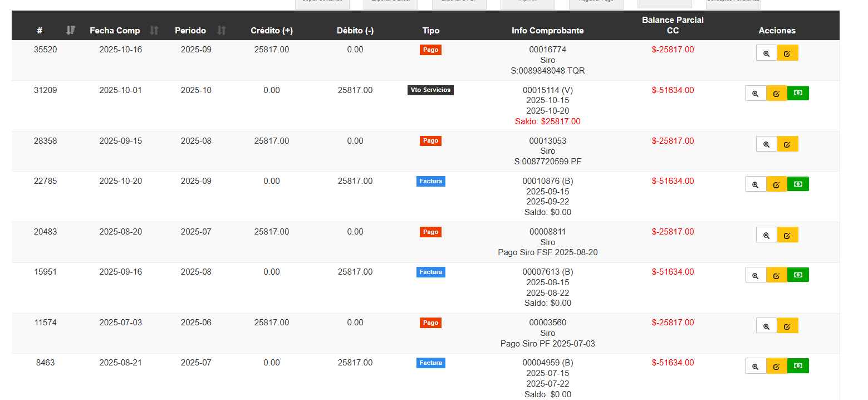Click the Tipo column header
868x400 pixels.
click(431, 31)
